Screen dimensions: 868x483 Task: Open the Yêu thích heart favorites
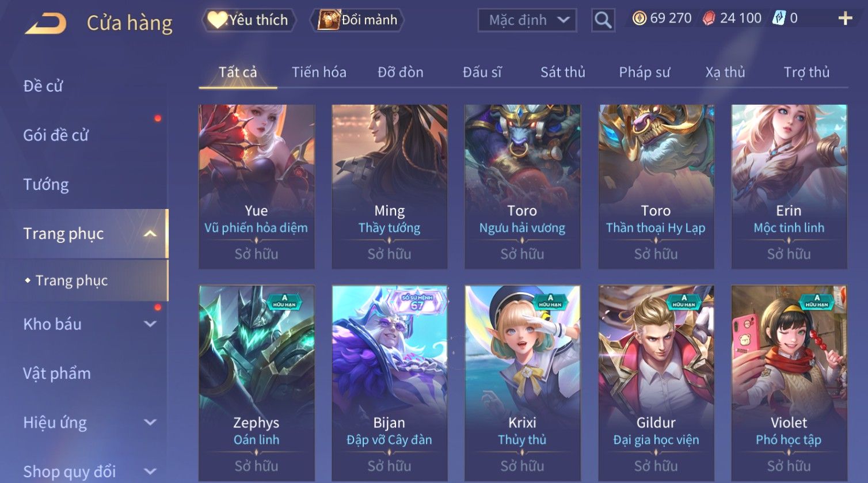pyautogui.click(x=248, y=20)
